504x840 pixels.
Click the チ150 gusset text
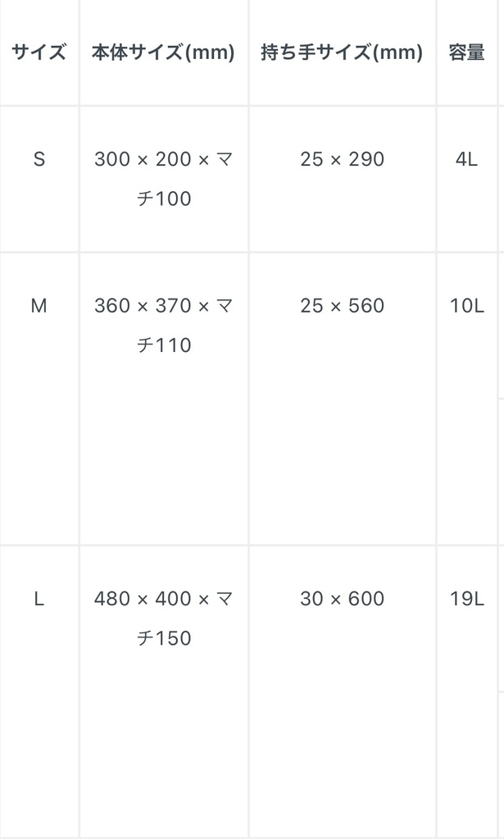(x=163, y=638)
